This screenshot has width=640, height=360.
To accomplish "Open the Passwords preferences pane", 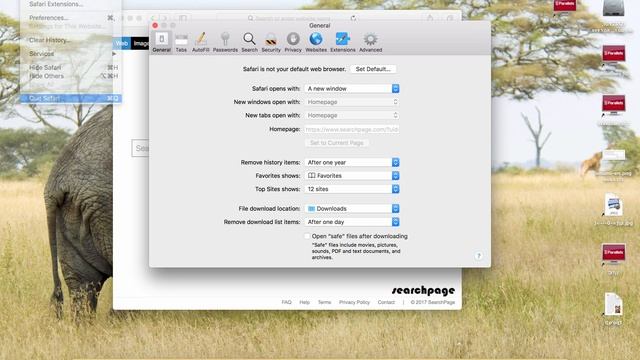I will (225, 43).
